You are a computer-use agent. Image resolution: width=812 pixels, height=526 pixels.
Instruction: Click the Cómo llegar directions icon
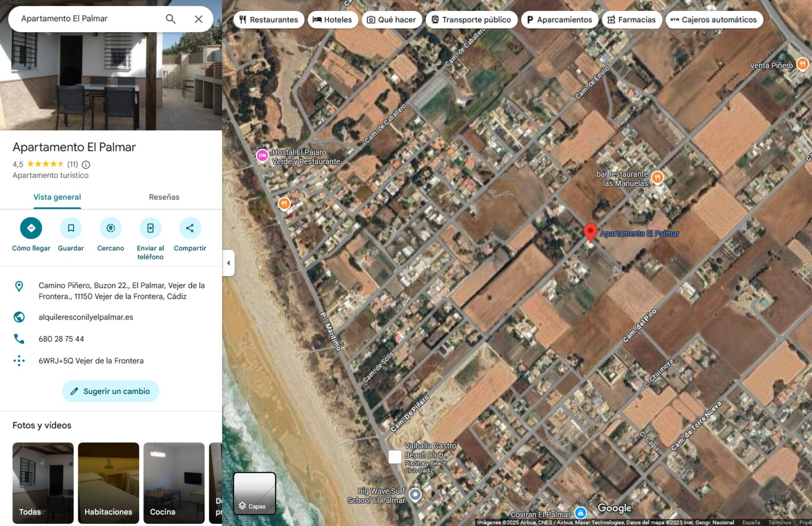31,228
